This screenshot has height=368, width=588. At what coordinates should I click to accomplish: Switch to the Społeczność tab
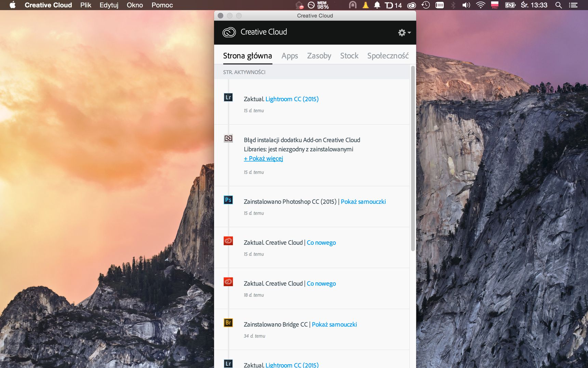click(x=388, y=56)
